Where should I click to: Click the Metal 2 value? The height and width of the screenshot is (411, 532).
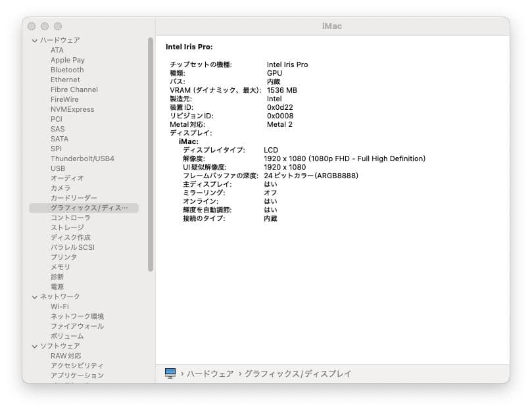tap(279, 124)
